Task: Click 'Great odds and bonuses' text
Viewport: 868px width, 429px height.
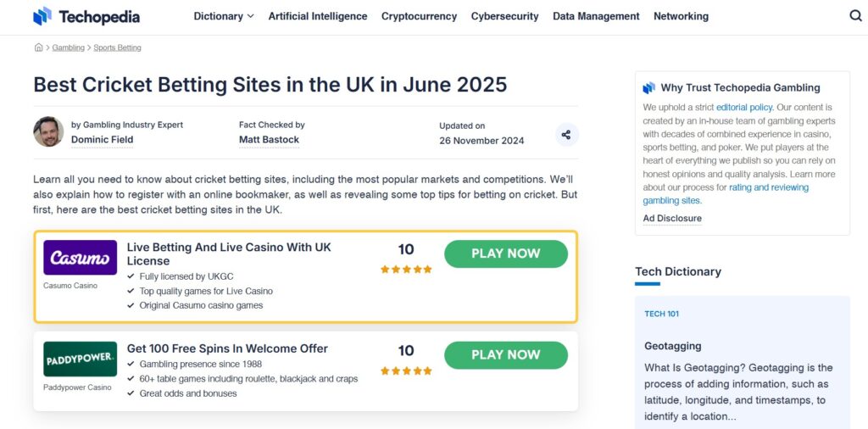Action: 188,393
